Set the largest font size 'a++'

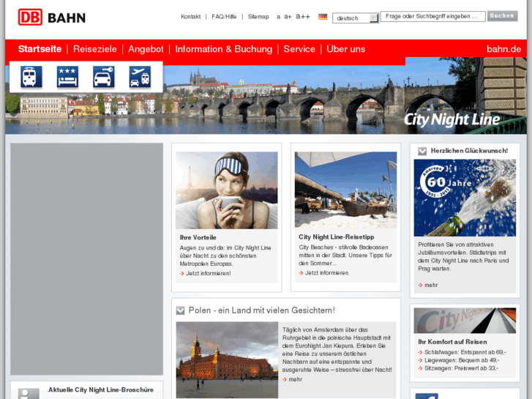(x=303, y=16)
